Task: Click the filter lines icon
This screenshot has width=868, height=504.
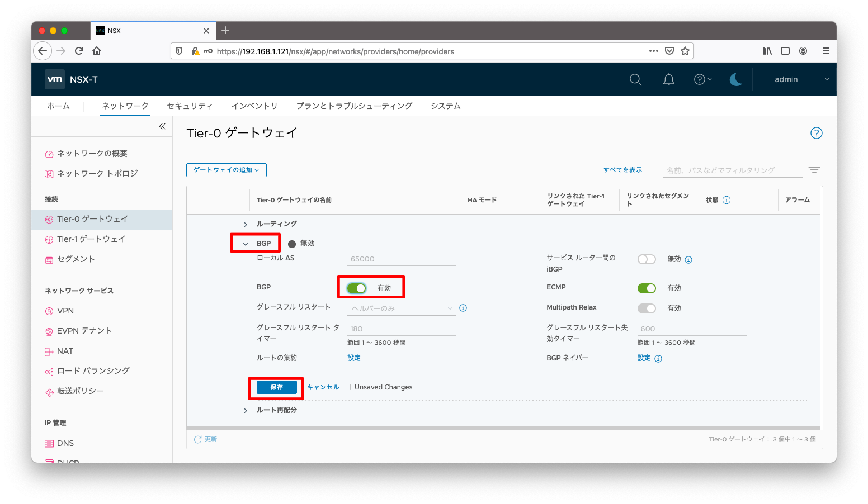Action: [x=814, y=170]
